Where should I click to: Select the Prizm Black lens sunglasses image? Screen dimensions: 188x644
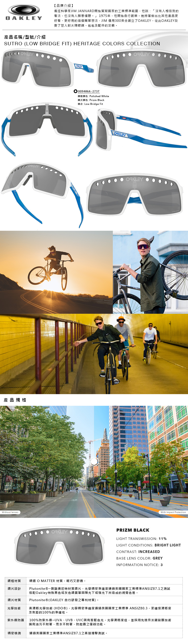59,545
